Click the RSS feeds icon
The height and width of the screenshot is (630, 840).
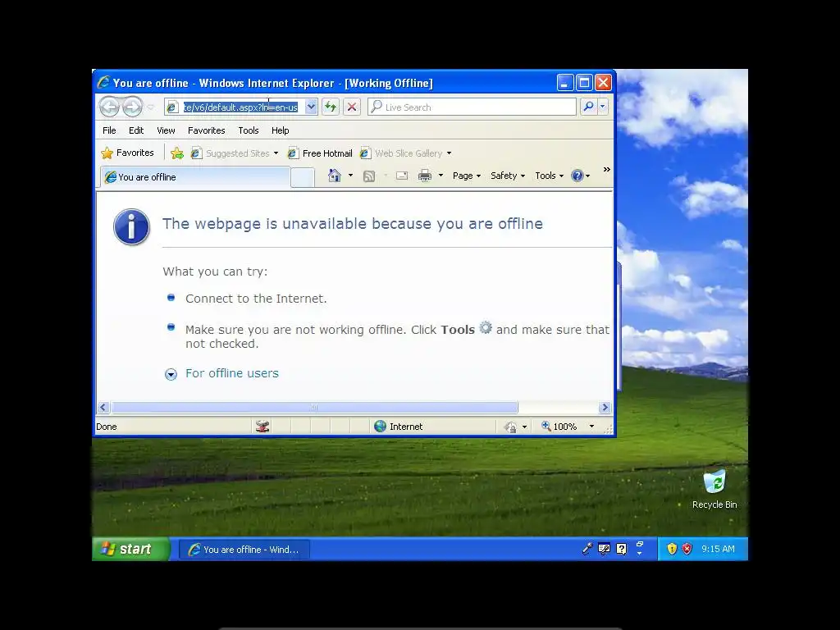pos(369,176)
